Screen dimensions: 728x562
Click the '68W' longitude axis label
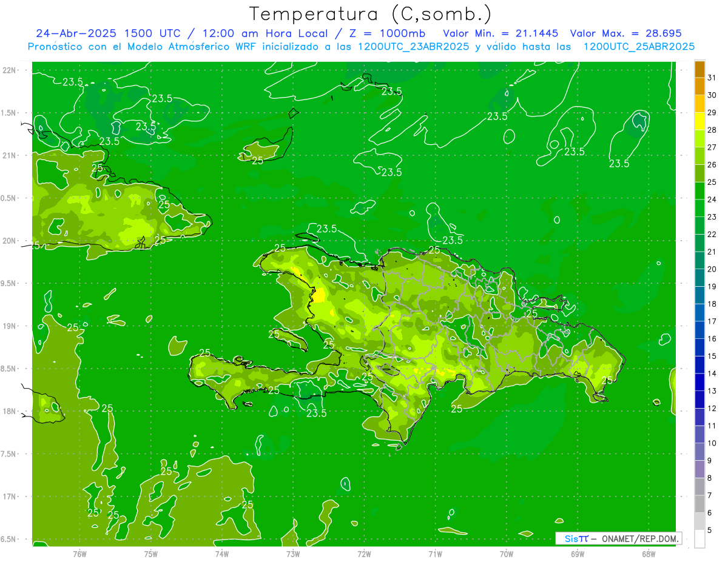[x=649, y=554]
